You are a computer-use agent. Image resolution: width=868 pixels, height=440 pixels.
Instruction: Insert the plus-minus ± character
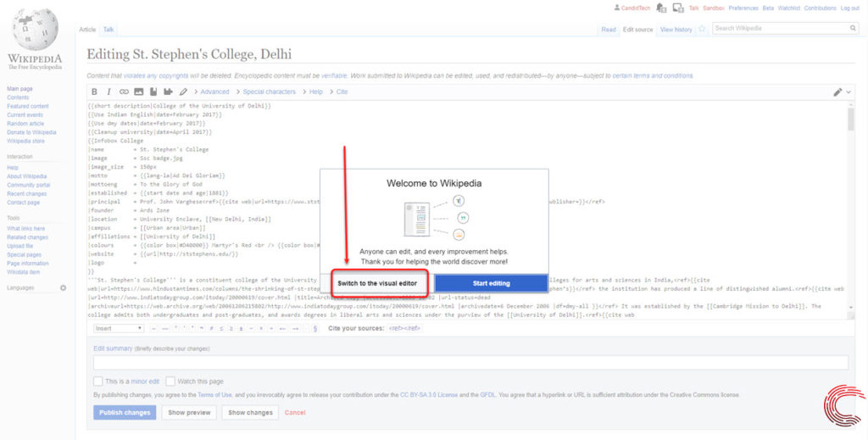click(241, 328)
